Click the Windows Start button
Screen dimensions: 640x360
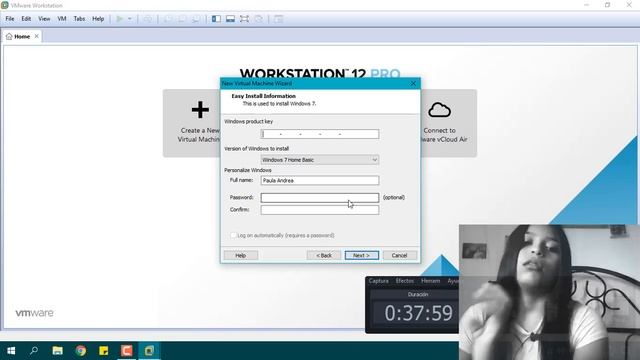(x=11, y=351)
